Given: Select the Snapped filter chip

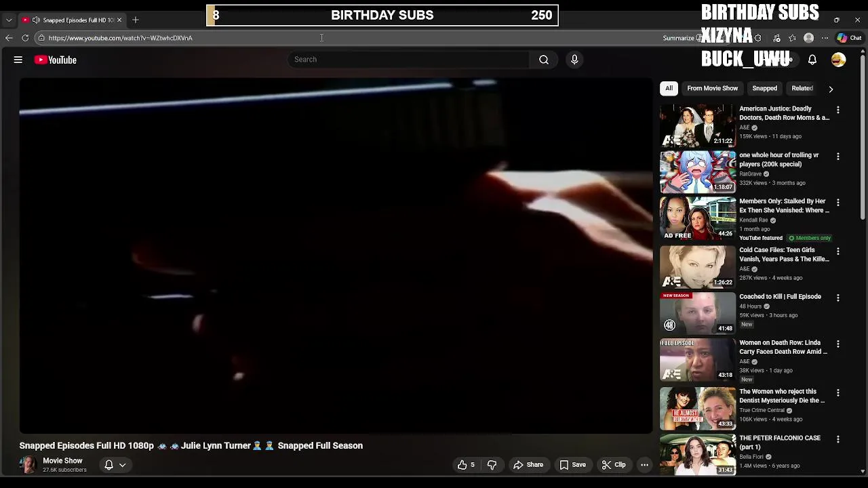Looking at the screenshot, I should (x=764, y=88).
